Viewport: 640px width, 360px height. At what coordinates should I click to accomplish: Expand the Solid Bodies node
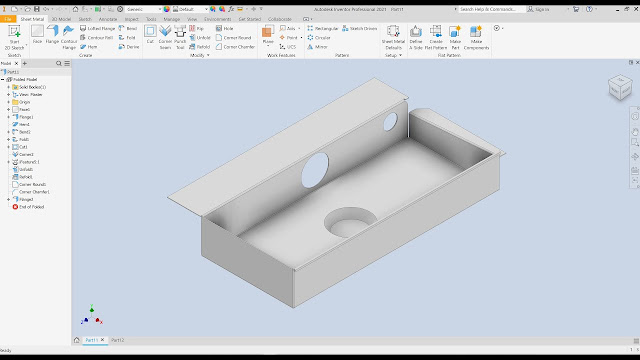click(x=9, y=87)
